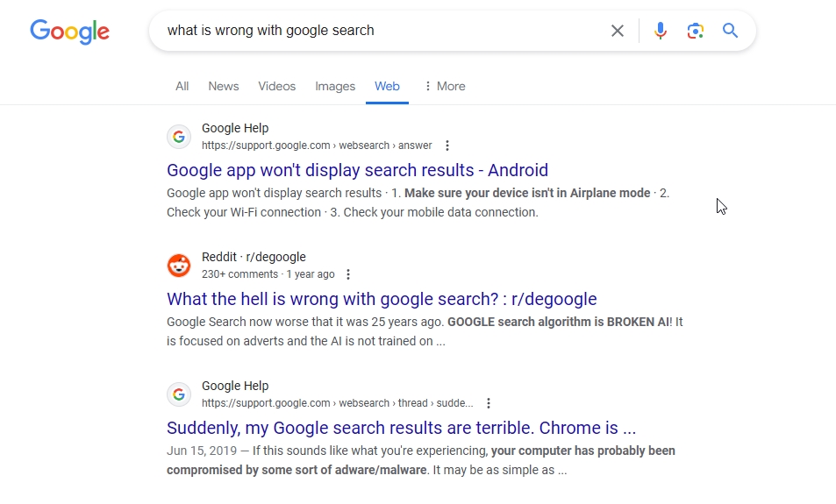Focus the search query input field
The height and width of the screenshot is (504, 836).
pyautogui.click(x=384, y=31)
